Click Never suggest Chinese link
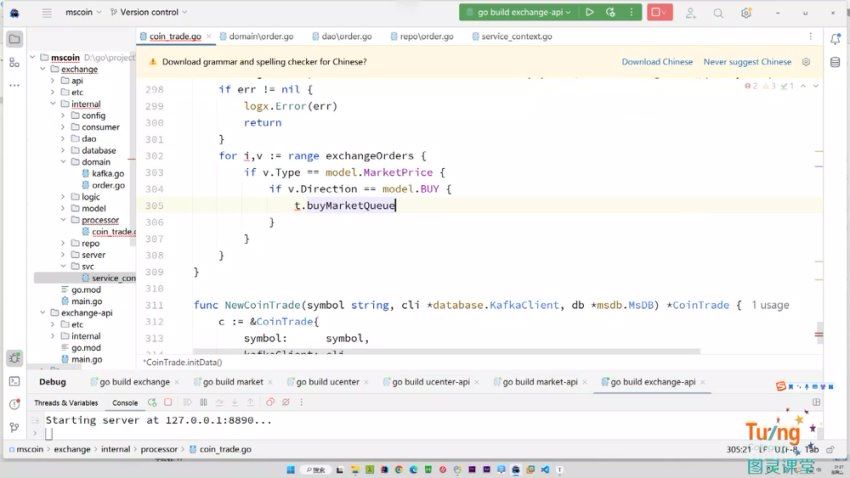This screenshot has width=850, height=478. (x=747, y=62)
